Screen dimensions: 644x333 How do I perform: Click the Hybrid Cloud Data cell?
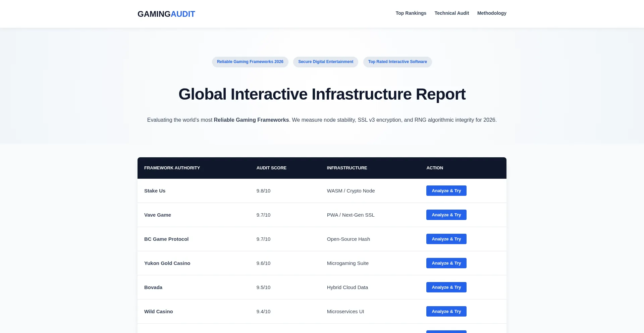click(347, 287)
